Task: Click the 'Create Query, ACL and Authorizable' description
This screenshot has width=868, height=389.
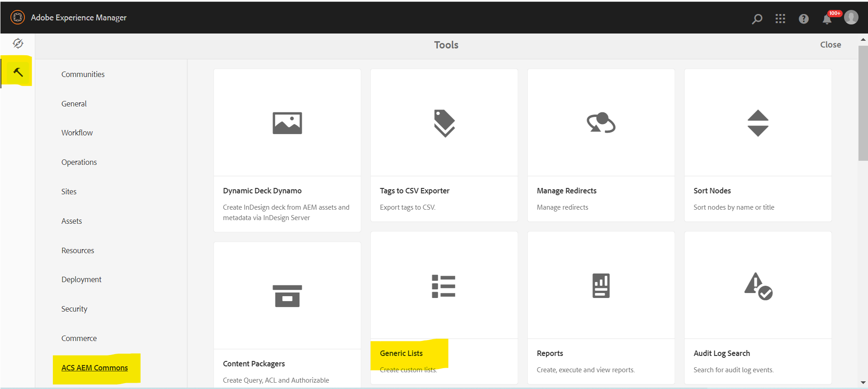Action: click(x=276, y=380)
